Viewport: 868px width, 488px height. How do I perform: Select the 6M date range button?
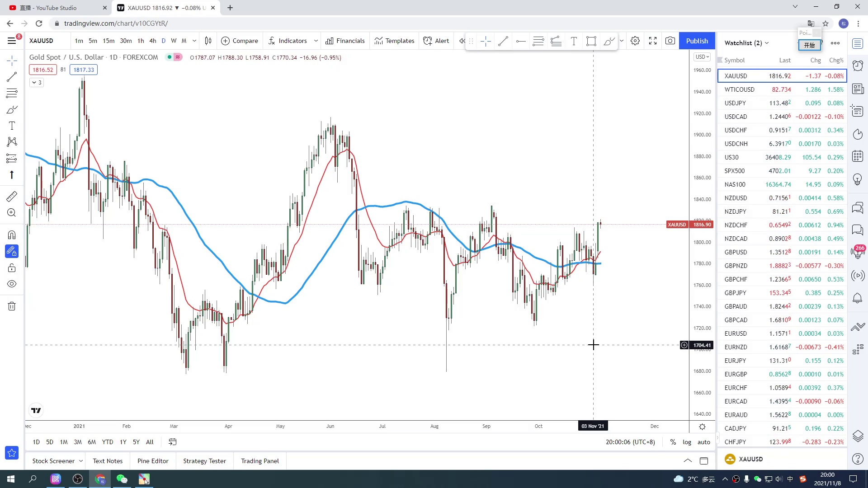pyautogui.click(x=92, y=442)
